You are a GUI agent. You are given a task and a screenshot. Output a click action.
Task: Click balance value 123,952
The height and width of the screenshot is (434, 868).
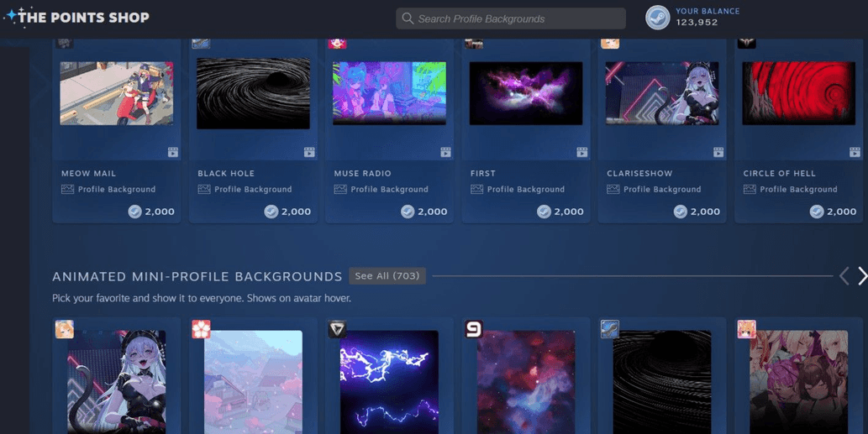697,23
